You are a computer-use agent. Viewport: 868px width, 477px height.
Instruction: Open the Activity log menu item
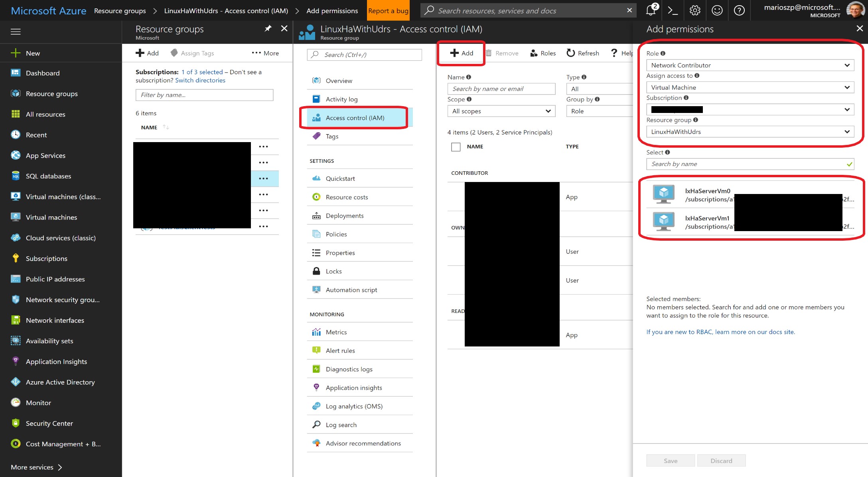tap(341, 99)
